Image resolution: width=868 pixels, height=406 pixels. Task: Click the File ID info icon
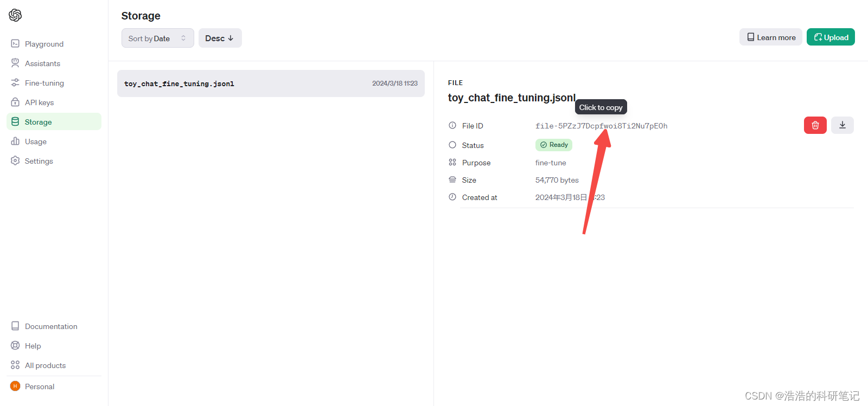(452, 125)
